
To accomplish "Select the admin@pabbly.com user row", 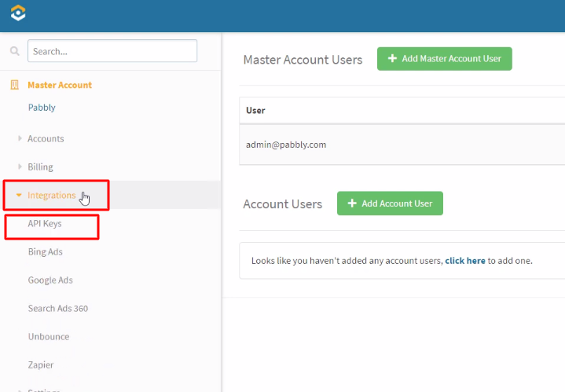I will pyautogui.click(x=402, y=145).
